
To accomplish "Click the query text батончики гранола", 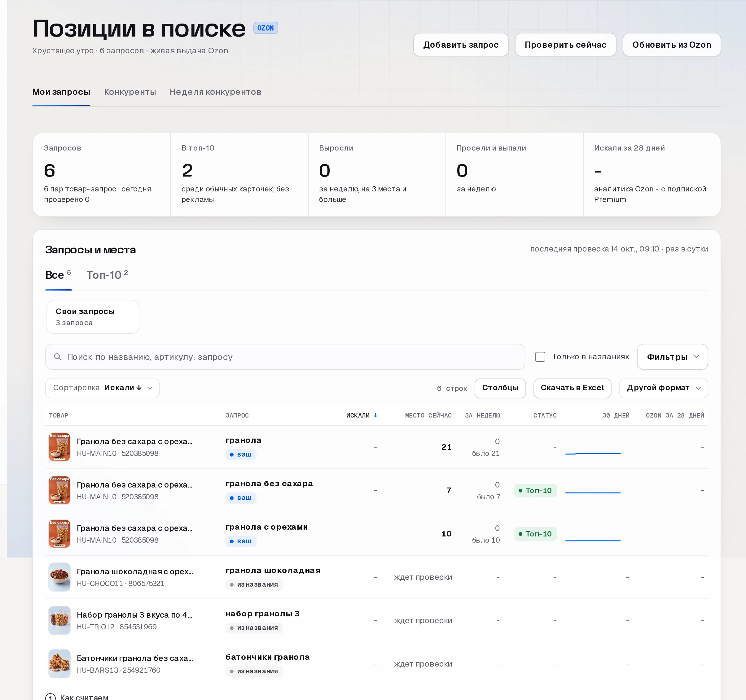I will click(x=268, y=657).
